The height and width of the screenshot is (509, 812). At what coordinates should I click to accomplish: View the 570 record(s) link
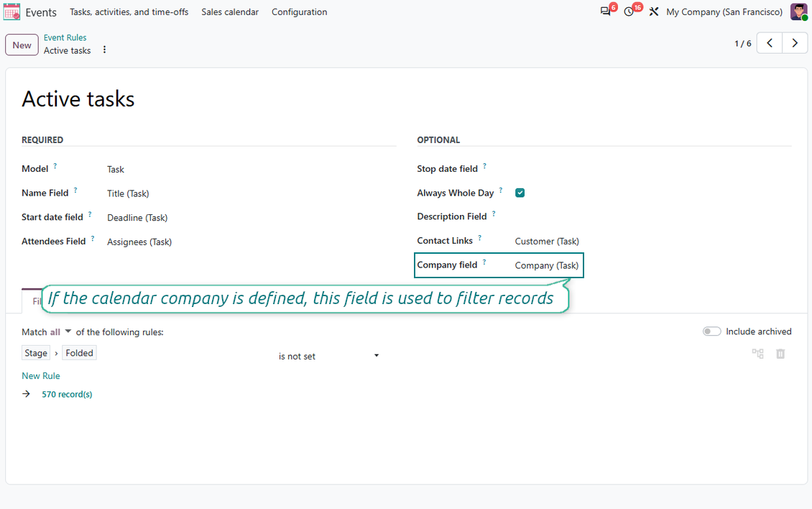tap(67, 394)
